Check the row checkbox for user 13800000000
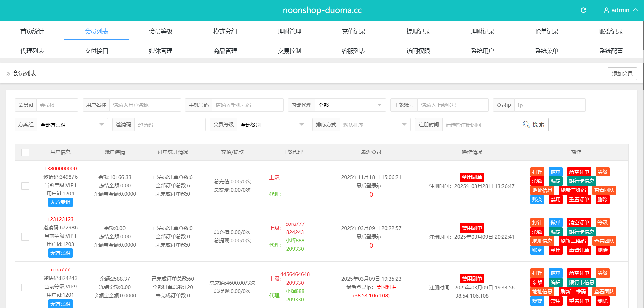Screen dimensions: 644x308 (25, 186)
